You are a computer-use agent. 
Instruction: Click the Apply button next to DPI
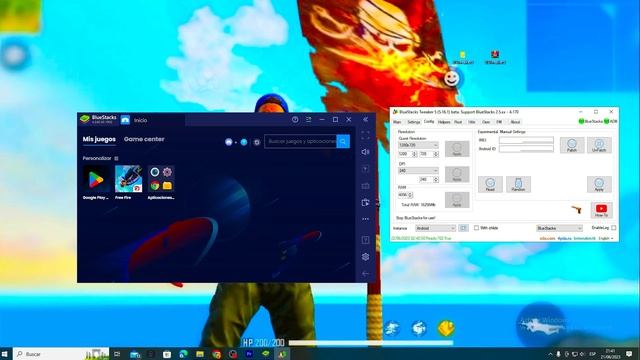coord(457,174)
